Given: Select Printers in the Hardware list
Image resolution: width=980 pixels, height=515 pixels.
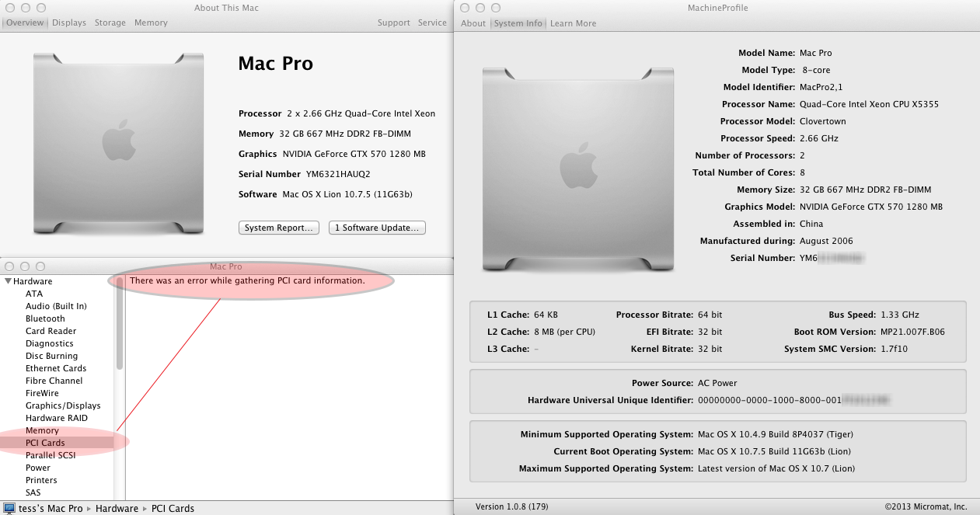Looking at the screenshot, I should (41, 480).
